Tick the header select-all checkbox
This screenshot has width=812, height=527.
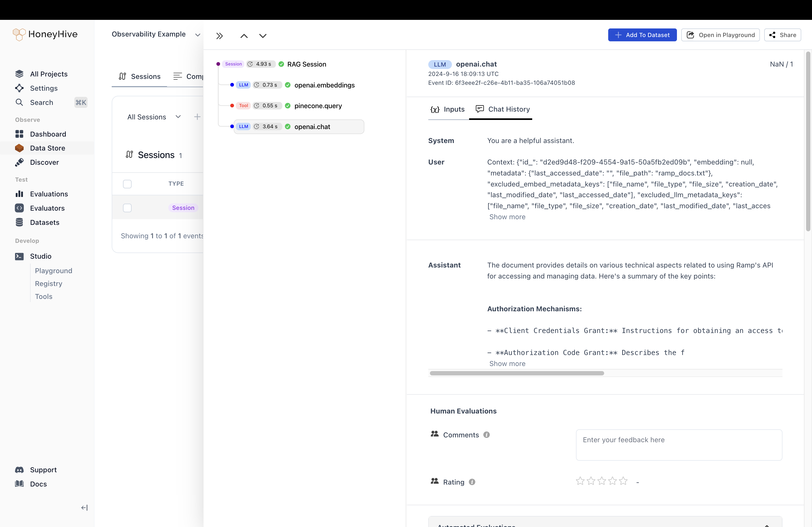[127, 184]
